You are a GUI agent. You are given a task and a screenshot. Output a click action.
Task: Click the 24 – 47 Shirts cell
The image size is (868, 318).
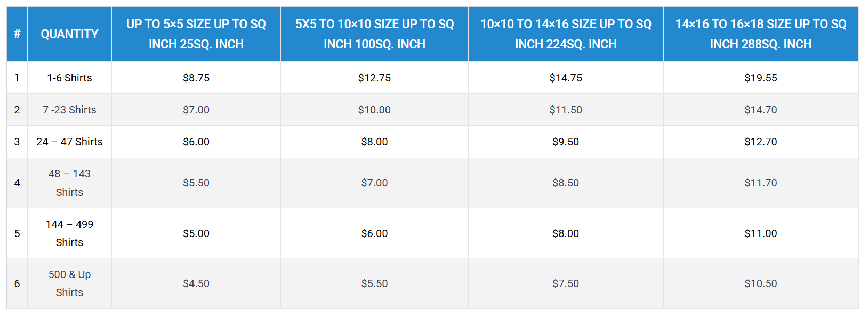pos(69,142)
